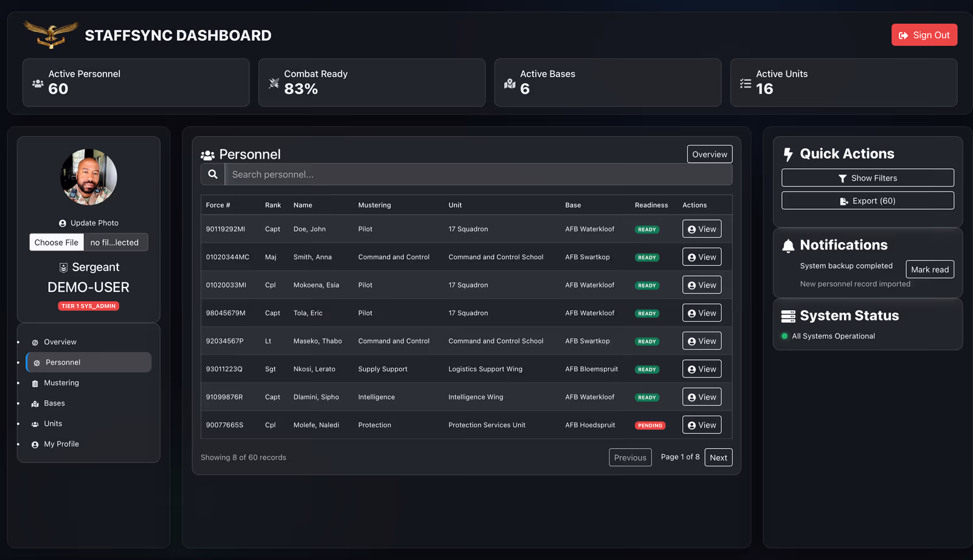Click the System Status server icon

pyautogui.click(x=788, y=316)
